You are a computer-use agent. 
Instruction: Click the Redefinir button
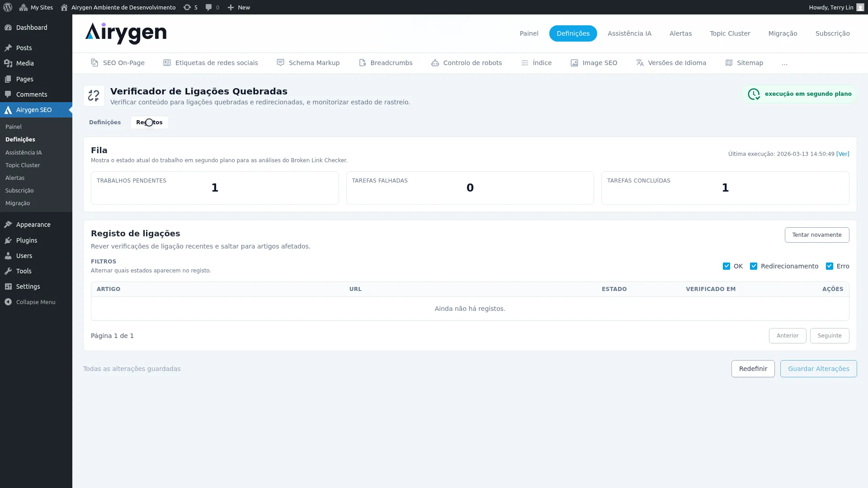[753, 369]
